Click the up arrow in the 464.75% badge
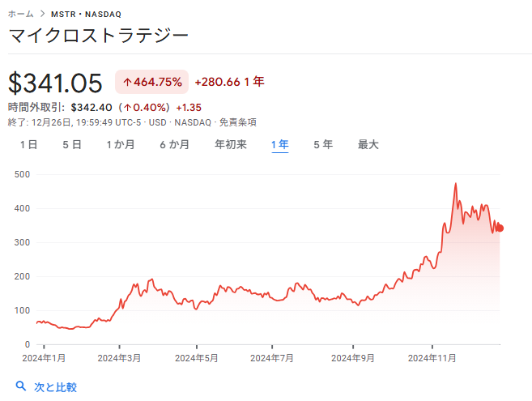 127,82
